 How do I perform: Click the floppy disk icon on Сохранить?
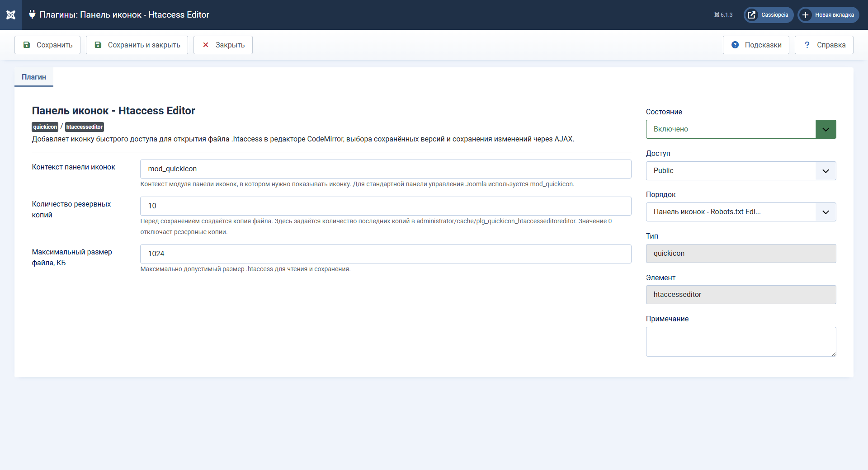(27, 45)
